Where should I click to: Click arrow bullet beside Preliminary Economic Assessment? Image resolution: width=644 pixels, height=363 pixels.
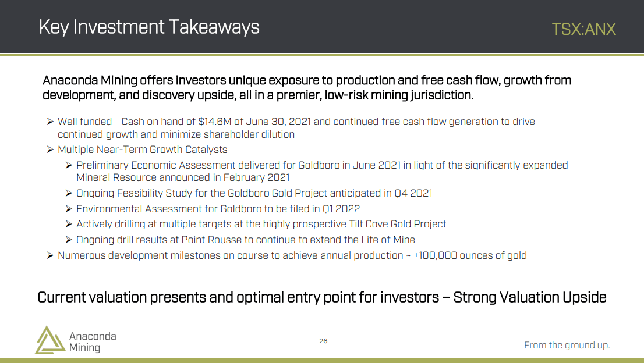click(x=69, y=165)
